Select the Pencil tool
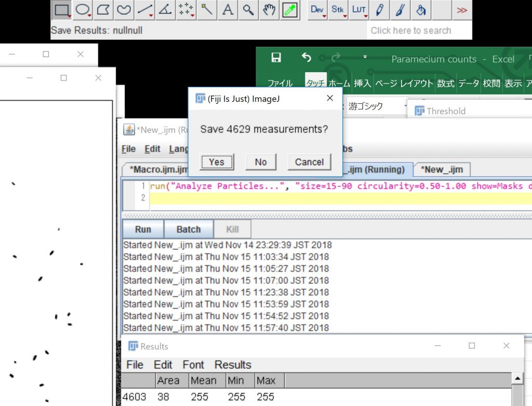This screenshot has width=532, height=406. click(379, 10)
